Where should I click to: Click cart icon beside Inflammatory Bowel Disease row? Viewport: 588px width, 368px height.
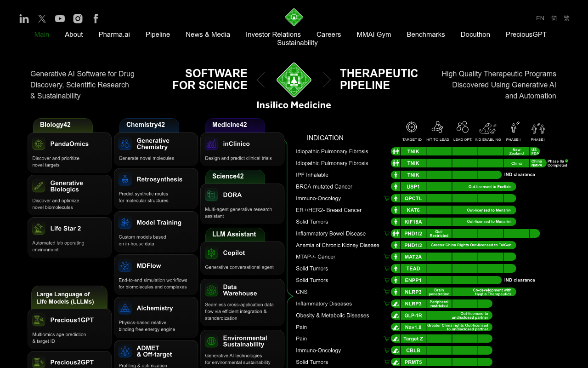coord(386,234)
